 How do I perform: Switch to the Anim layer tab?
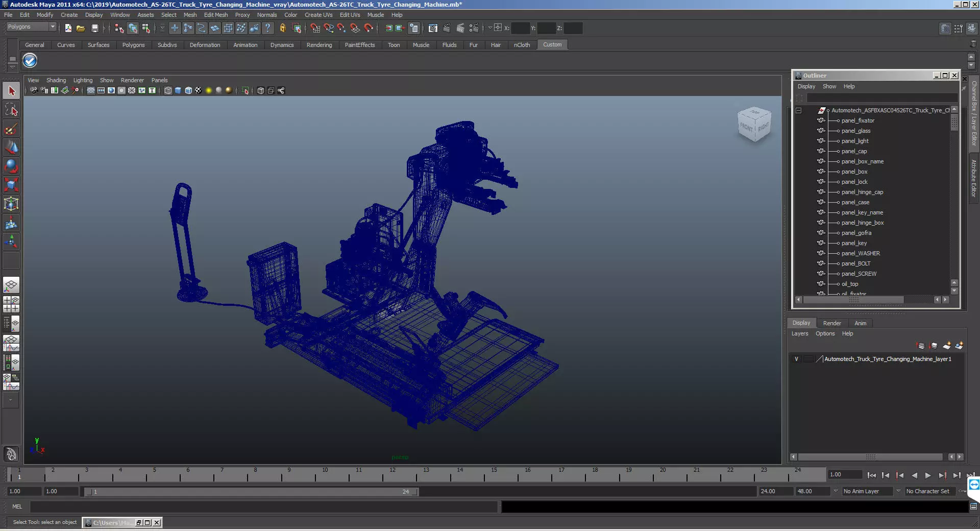861,323
